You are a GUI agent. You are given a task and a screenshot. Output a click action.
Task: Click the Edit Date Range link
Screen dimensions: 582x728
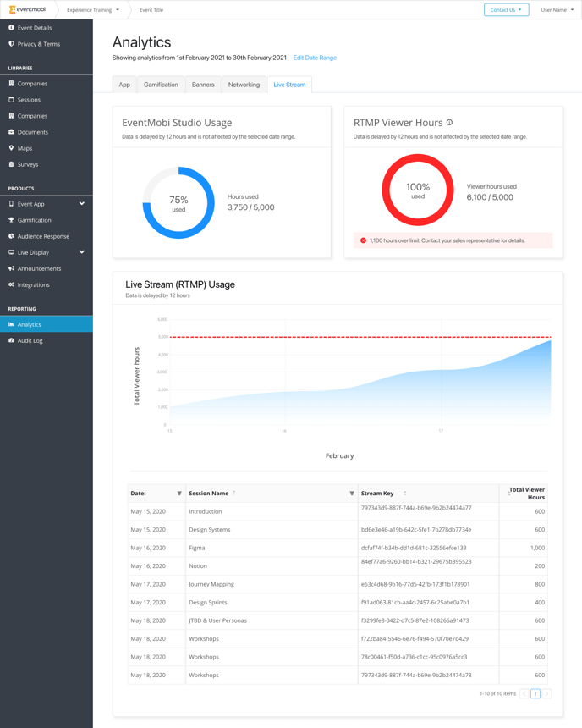tap(315, 58)
